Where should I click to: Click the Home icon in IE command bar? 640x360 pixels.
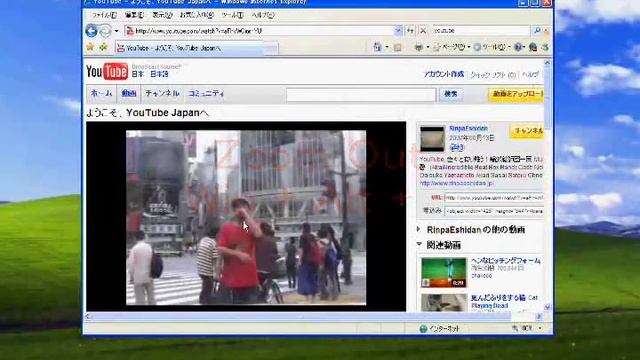378,47
